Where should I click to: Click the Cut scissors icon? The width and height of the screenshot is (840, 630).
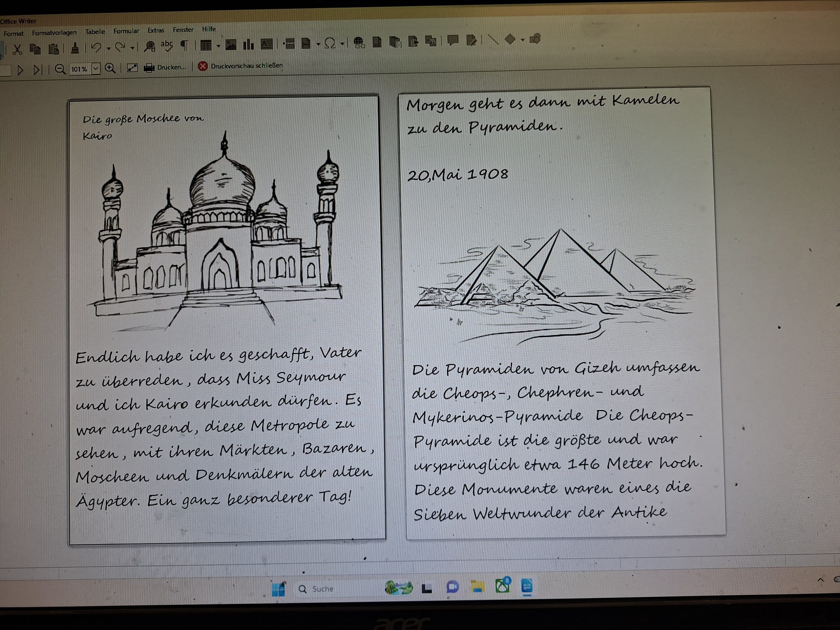[x=17, y=50]
